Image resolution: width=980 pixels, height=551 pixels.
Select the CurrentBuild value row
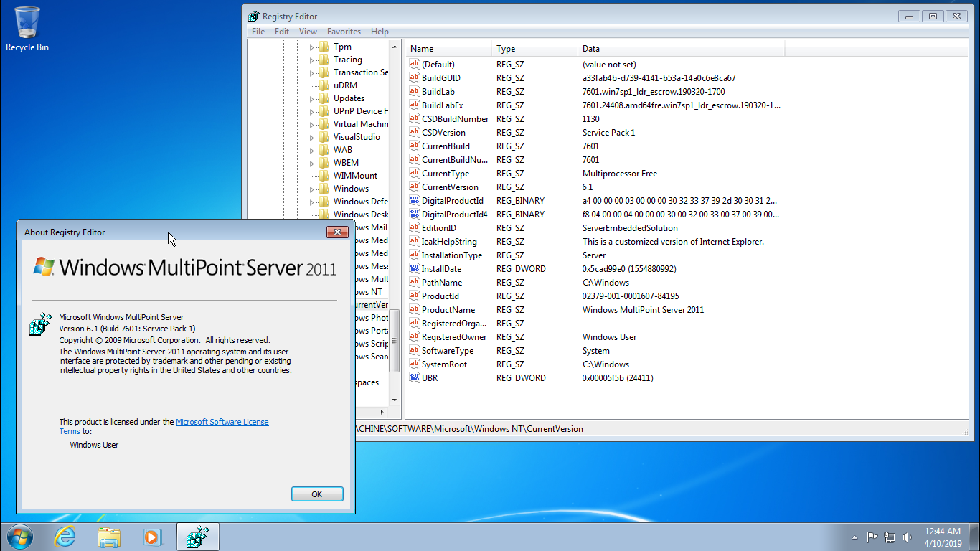point(595,146)
